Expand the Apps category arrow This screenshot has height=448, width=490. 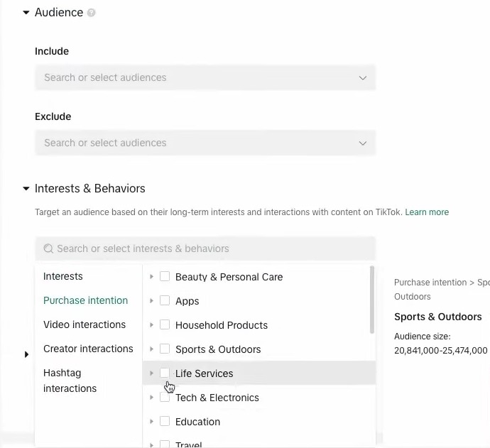151,301
